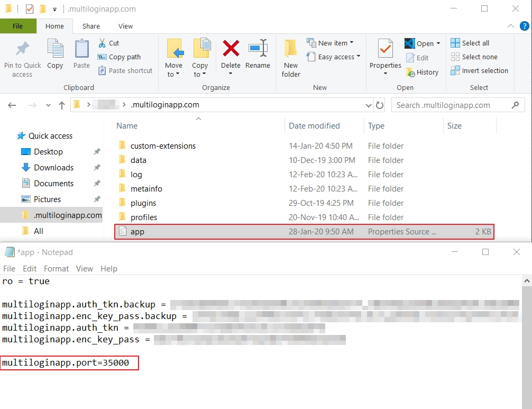
Task: Collapse the ribbon with the chevron
Action: 511,26
